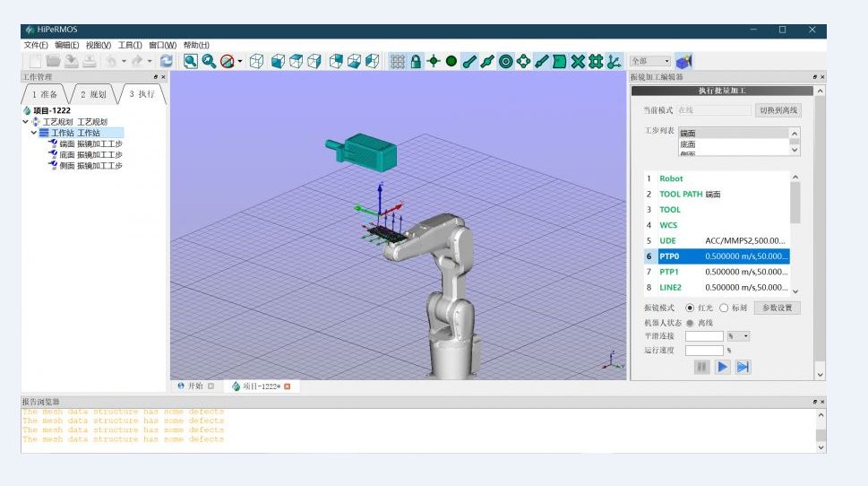Select the 标刻 radio button

pos(724,308)
